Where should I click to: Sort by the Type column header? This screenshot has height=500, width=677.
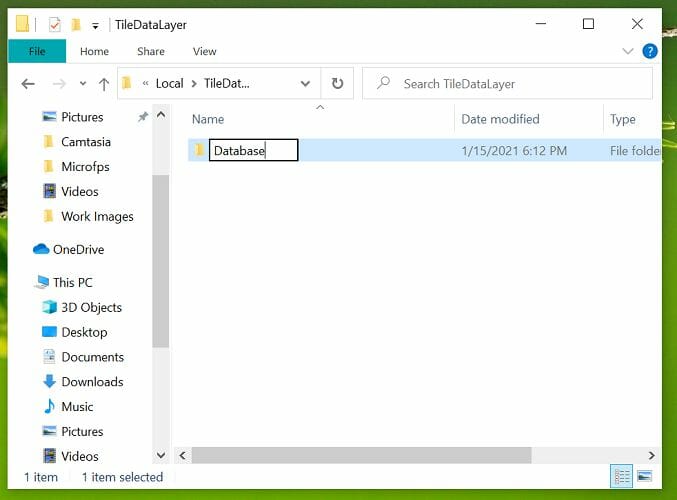click(x=623, y=119)
